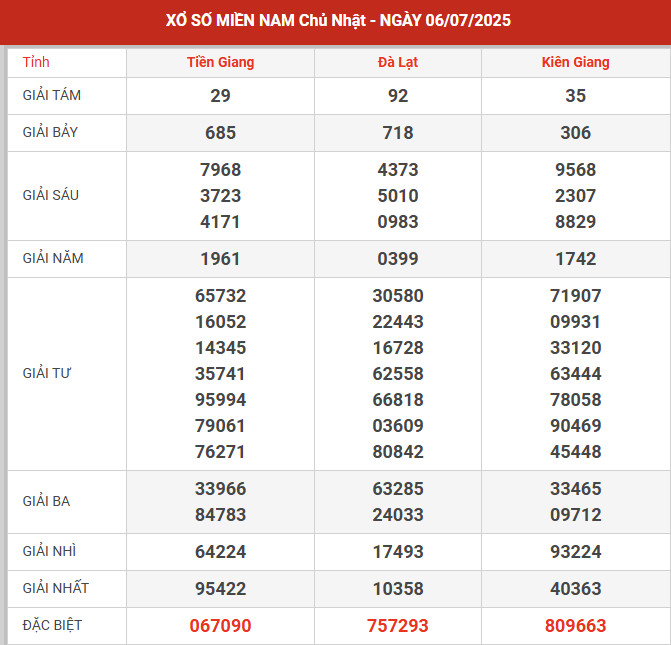
Task: Click the GIẢI NHÌ row label
Action: point(49,551)
